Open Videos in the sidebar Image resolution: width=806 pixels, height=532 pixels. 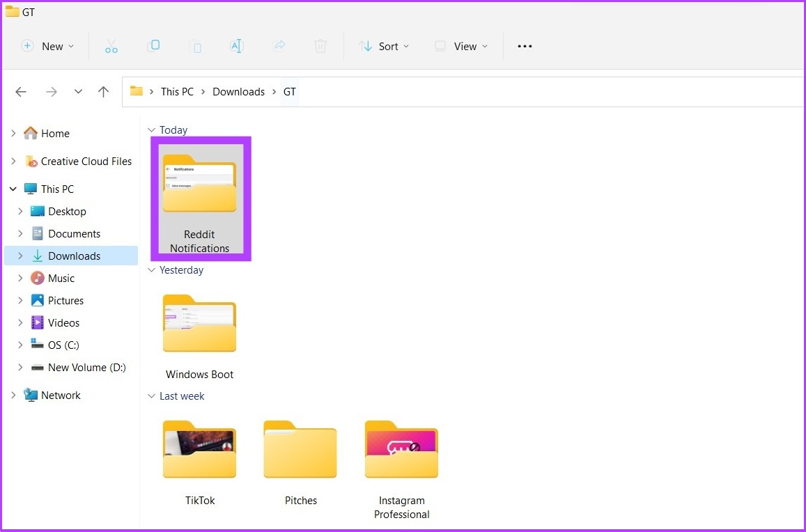click(63, 323)
